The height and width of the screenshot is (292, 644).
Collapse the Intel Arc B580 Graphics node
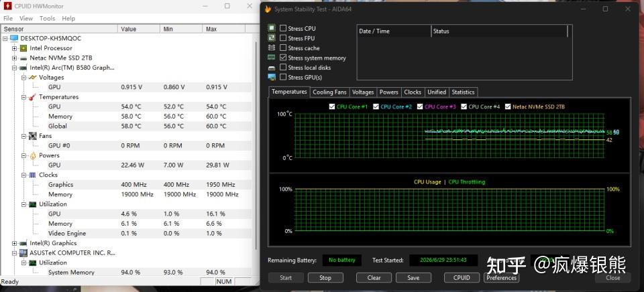(x=14, y=68)
